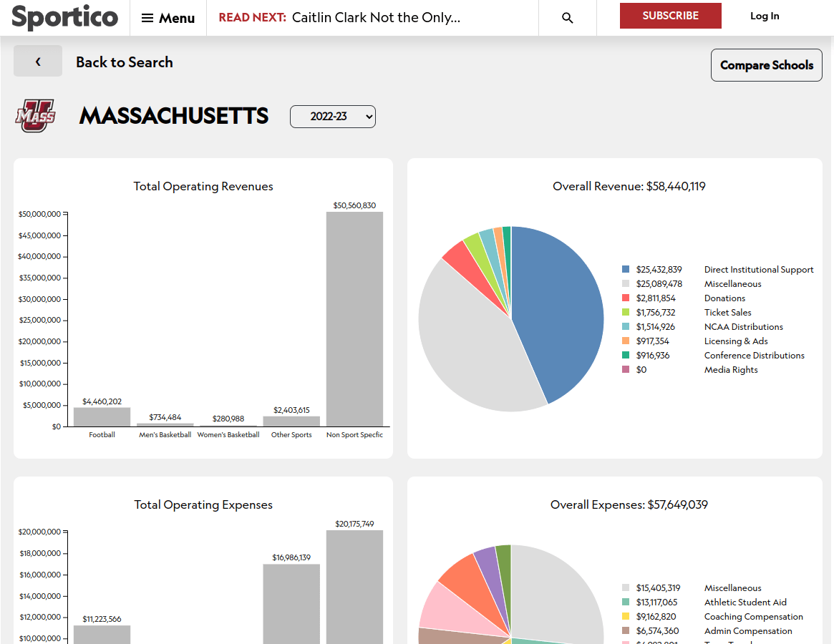
Task: Click the orange expenses pie slice
Action: 468,582
